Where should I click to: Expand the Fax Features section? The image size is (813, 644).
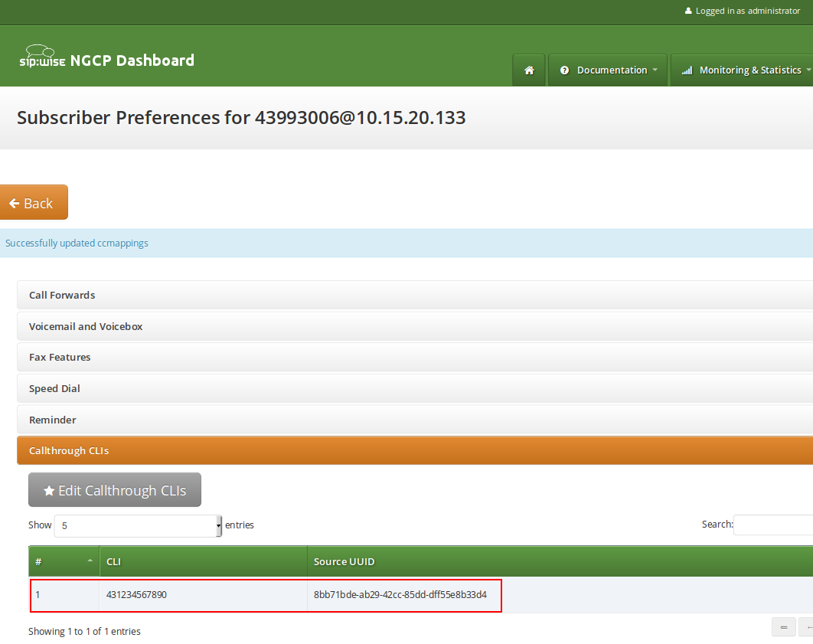pyautogui.click(x=60, y=358)
